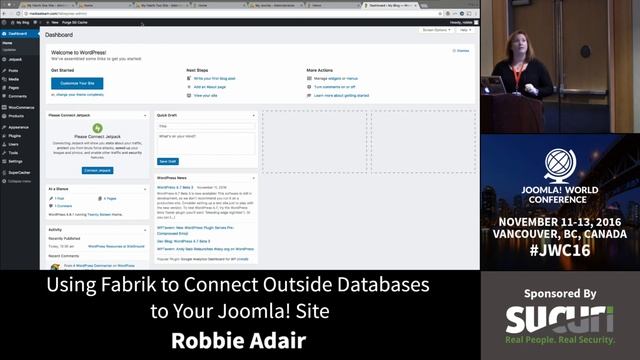Focus the What's on your mind text area
Viewport: 640px width, 360px height.
207,144
